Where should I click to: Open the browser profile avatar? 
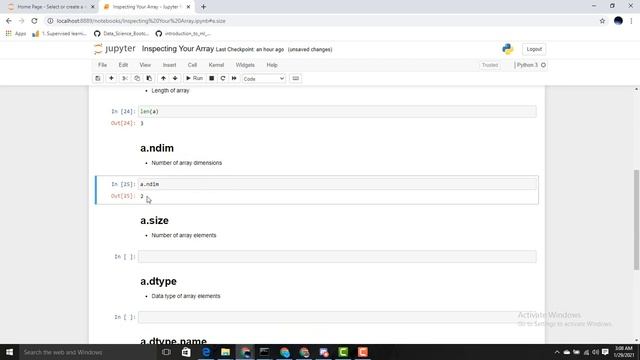tap(618, 21)
